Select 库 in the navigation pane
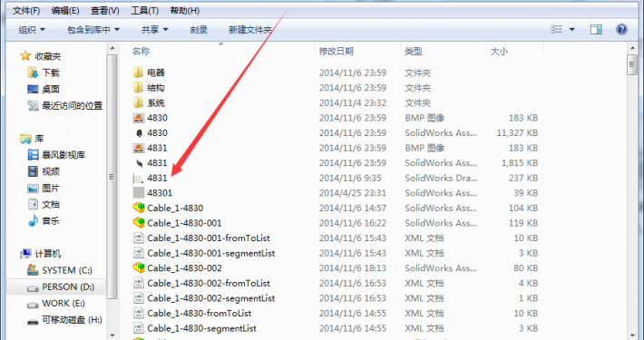 coord(39,139)
